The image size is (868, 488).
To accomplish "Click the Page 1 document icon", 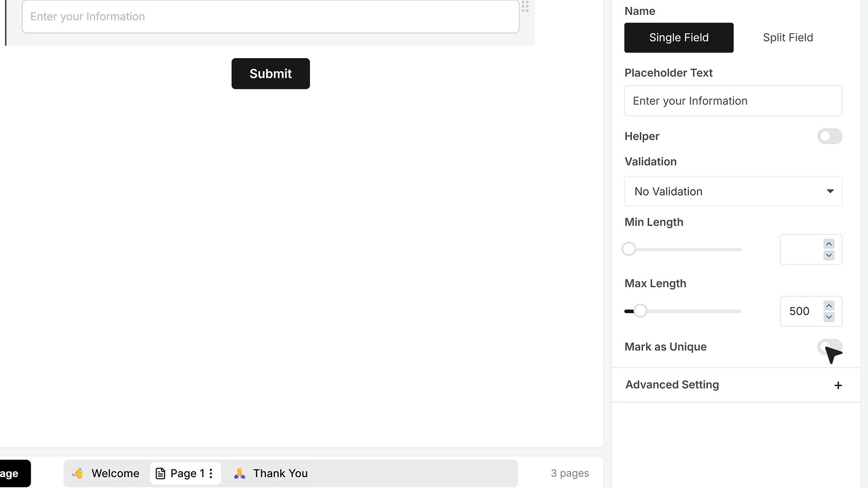I will tap(160, 474).
